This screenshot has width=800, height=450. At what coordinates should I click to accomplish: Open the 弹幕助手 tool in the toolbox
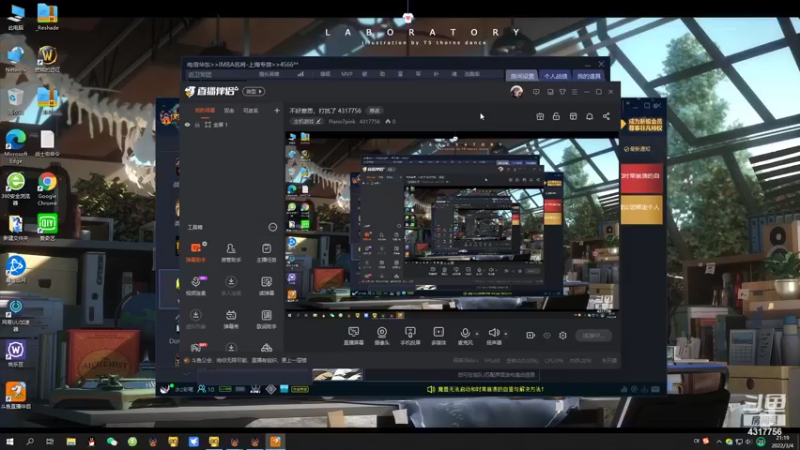196,252
